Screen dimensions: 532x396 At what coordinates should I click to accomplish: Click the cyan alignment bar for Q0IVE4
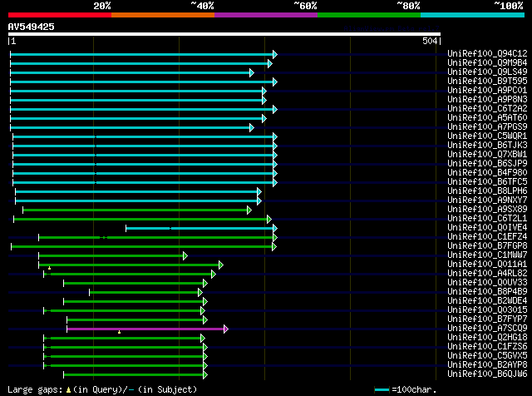[199, 228]
